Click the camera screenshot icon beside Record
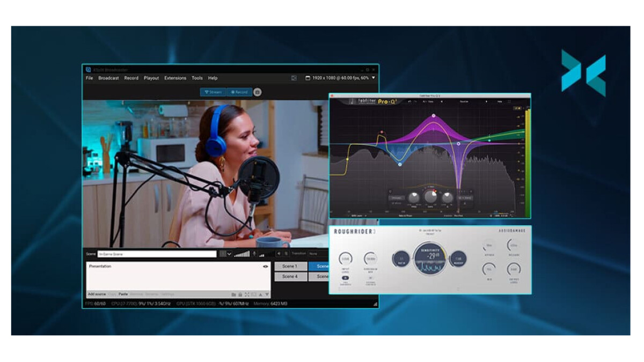The image size is (644, 362). [x=258, y=92]
